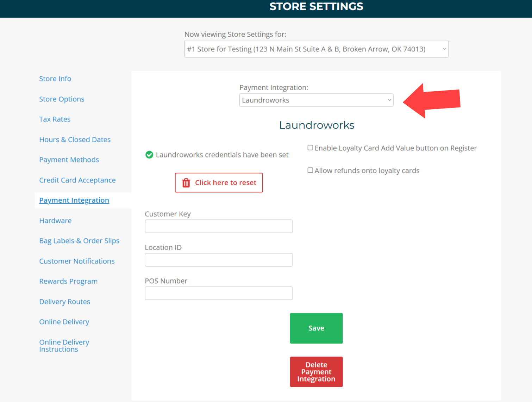Go to Bag Labels & Order Slips

click(79, 241)
